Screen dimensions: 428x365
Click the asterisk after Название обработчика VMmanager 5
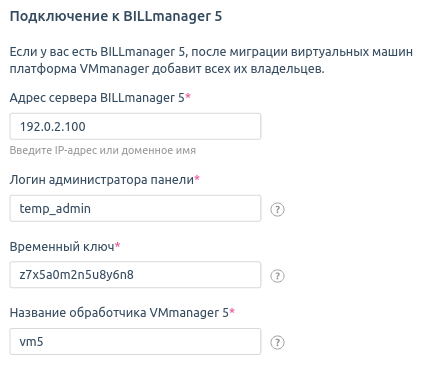coord(232,311)
